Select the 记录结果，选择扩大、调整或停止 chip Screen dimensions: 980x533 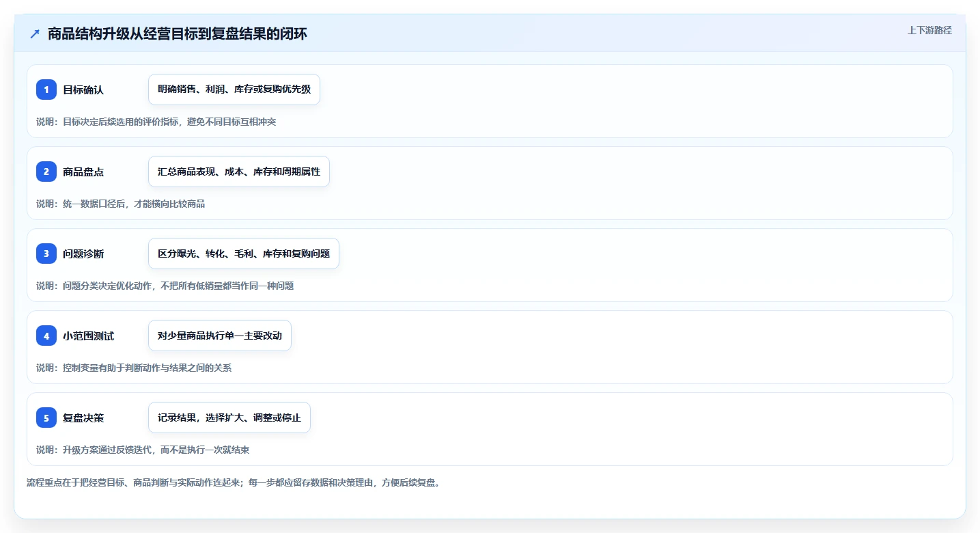coord(229,418)
